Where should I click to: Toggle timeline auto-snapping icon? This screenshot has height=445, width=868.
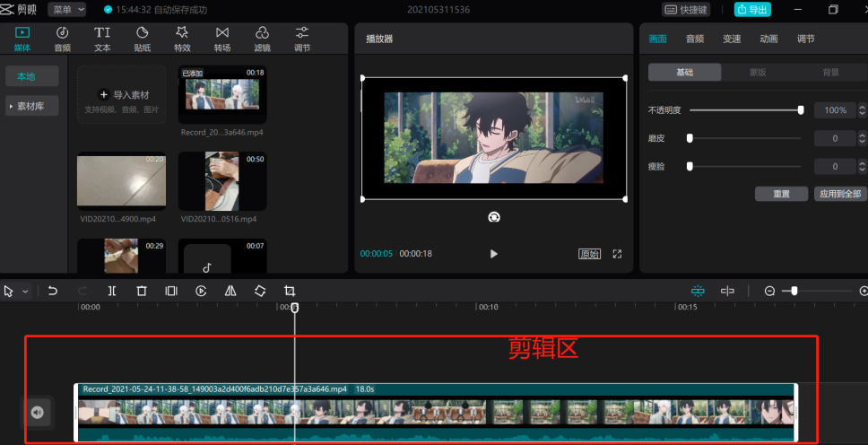coord(698,291)
